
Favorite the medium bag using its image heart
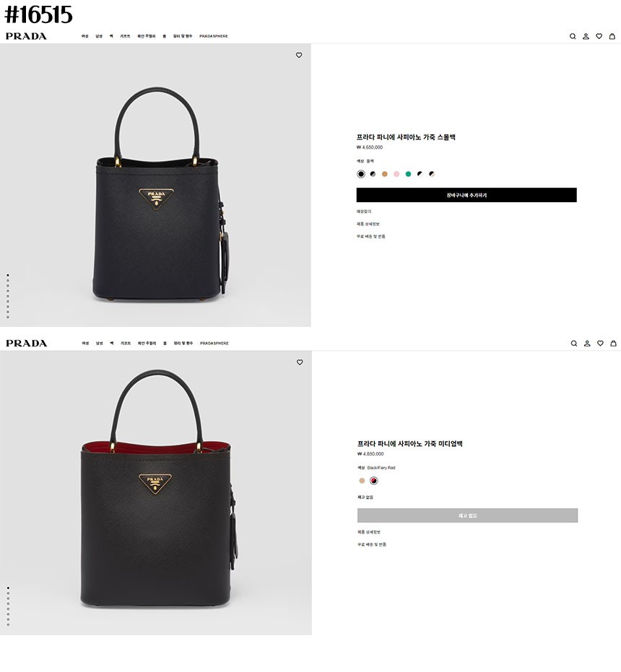[300, 362]
